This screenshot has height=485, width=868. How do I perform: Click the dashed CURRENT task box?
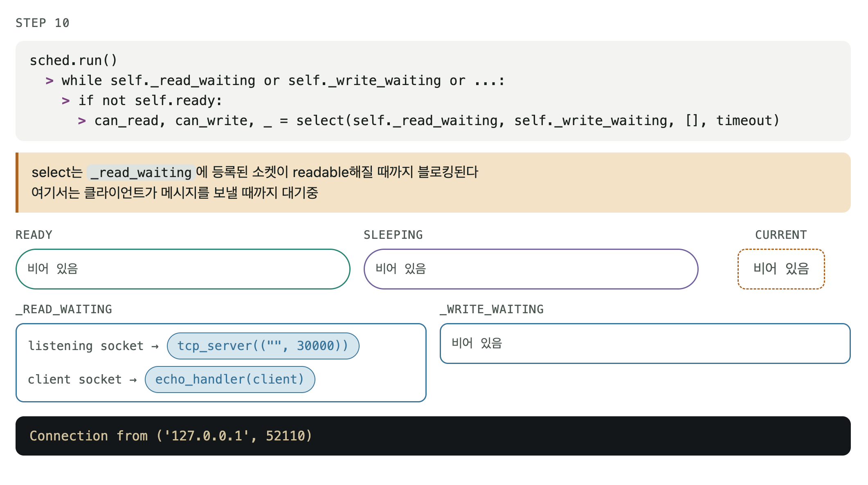click(781, 269)
